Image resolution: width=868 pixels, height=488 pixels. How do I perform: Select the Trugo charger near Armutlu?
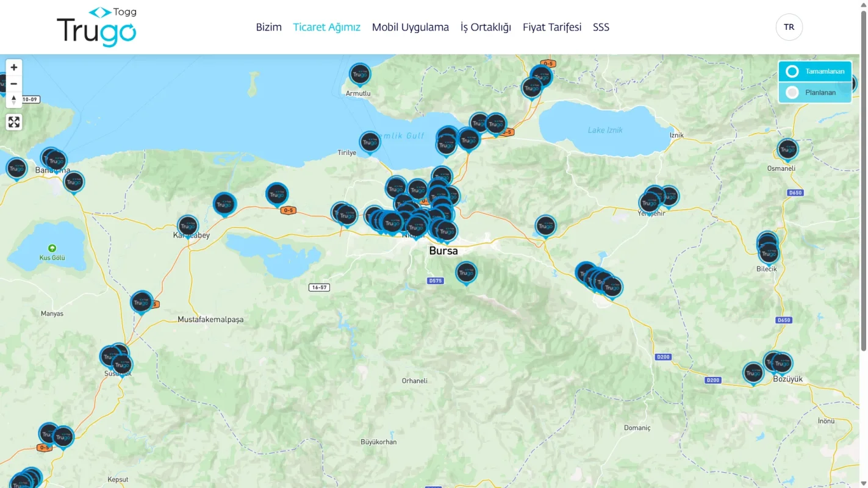coord(359,74)
